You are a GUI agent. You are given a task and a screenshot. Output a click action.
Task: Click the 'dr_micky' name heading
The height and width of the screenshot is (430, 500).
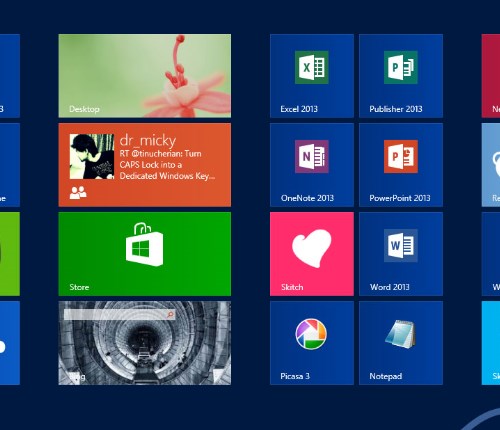148,141
